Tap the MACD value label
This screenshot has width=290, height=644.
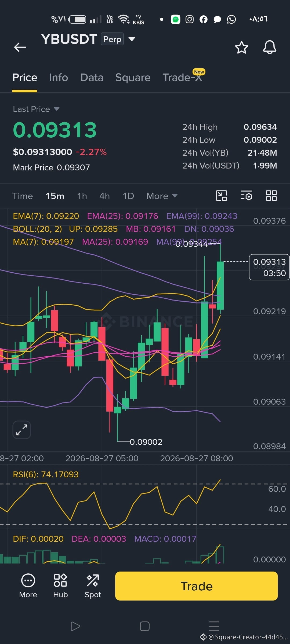point(165,539)
